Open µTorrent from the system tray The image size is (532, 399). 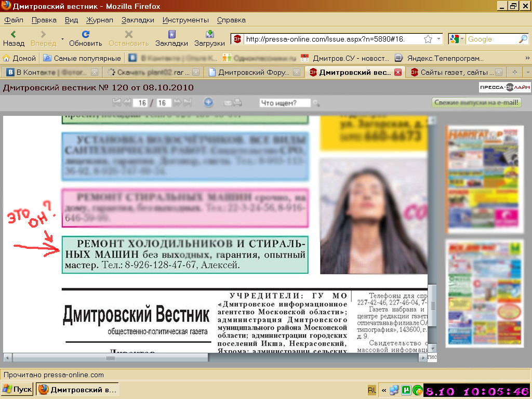[406, 390]
